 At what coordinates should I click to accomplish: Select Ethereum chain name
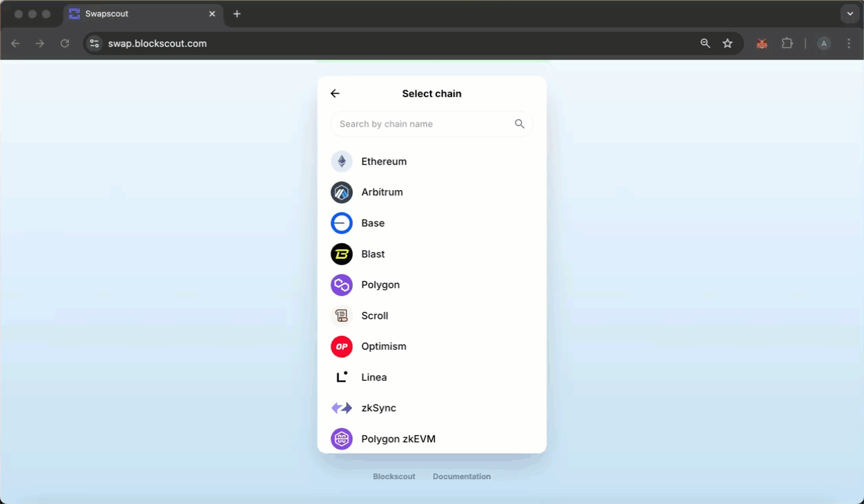tap(384, 162)
